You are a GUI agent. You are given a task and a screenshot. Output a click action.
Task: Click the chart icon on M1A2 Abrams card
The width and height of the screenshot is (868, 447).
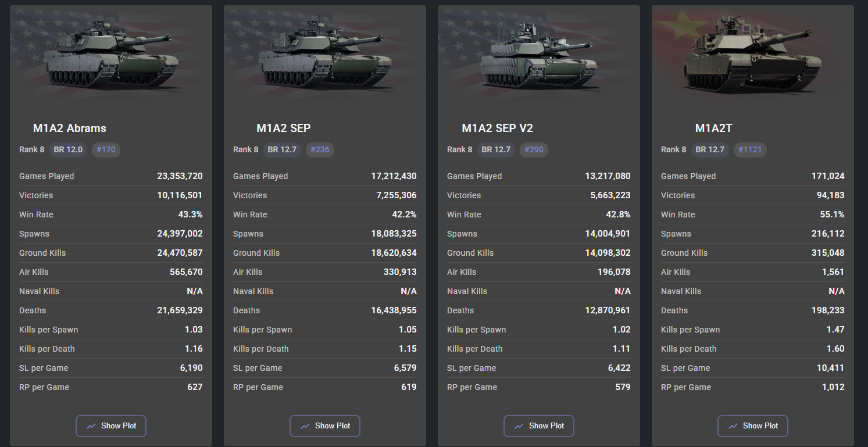click(x=91, y=426)
